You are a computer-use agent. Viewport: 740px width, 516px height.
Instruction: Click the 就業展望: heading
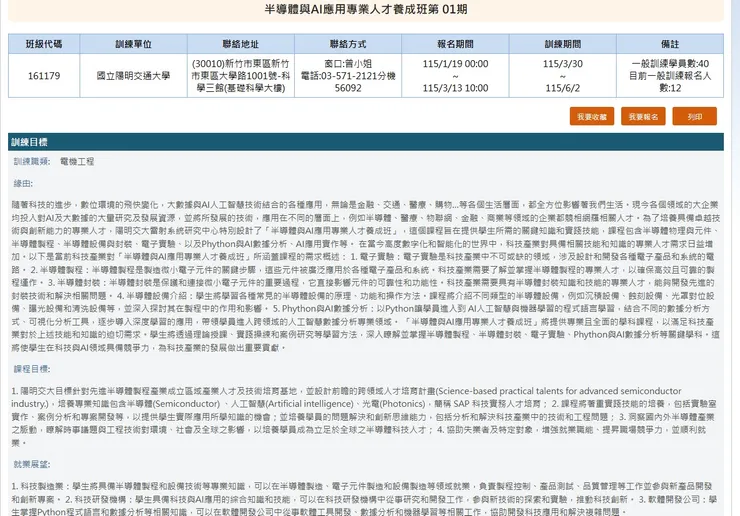(x=32, y=464)
